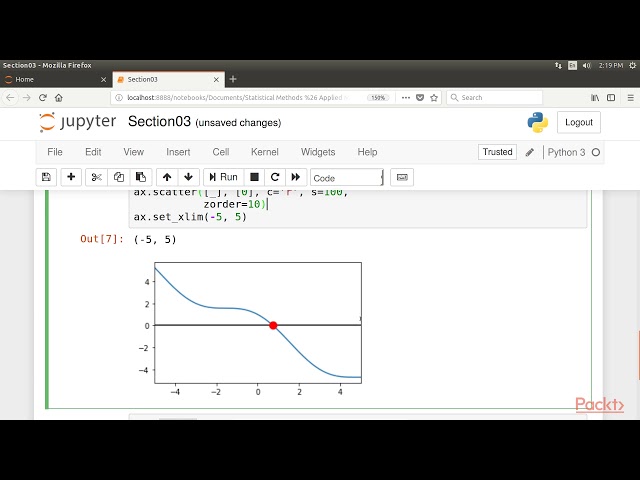
Task: Toggle the Firefox sidebar icon
Action: click(611, 98)
